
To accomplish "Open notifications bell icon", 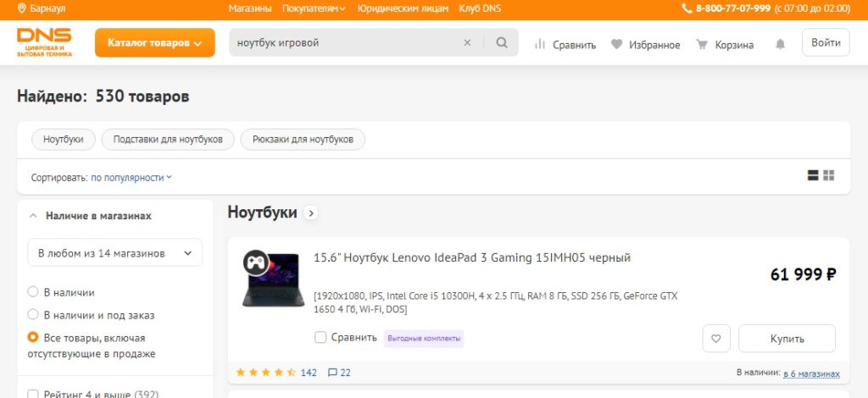I will tap(780, 44).
